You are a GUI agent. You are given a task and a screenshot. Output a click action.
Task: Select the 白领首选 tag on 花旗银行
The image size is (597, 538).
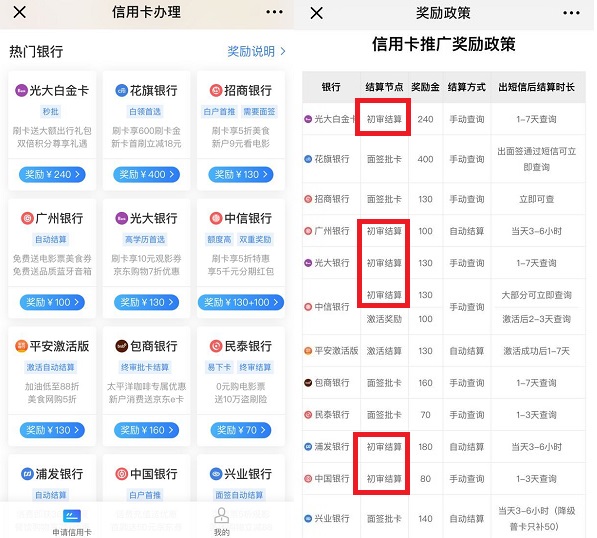coord(145,112)
